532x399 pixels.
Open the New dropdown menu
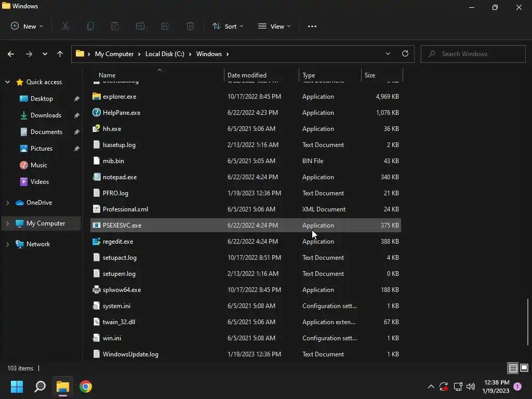point(27,26)
